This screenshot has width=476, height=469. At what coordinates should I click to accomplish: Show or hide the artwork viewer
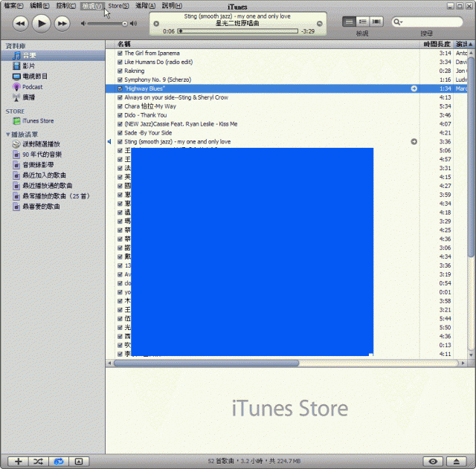[x=79, y=461]
